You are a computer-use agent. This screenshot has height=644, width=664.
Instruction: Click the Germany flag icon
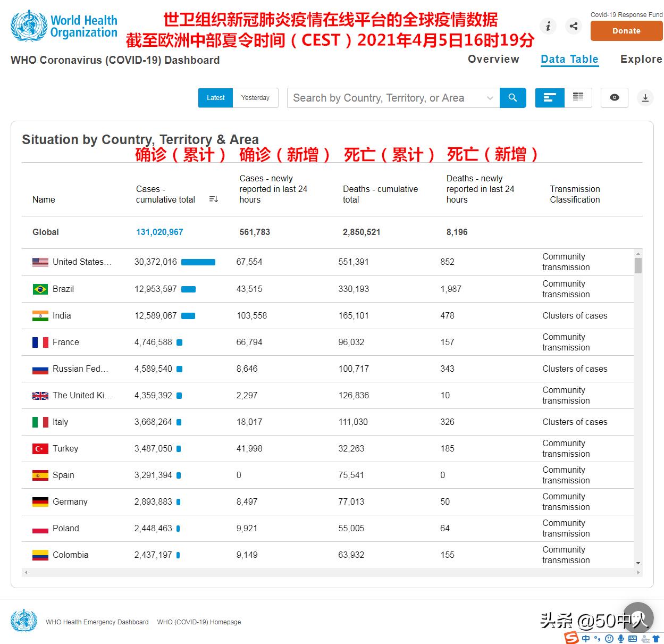[40, 501]
